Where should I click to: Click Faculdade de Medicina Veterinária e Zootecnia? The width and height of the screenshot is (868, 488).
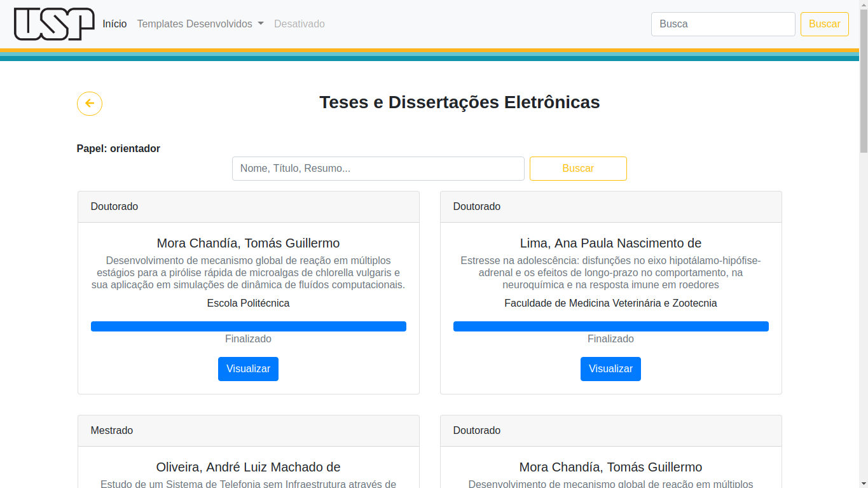pos(610,303)
